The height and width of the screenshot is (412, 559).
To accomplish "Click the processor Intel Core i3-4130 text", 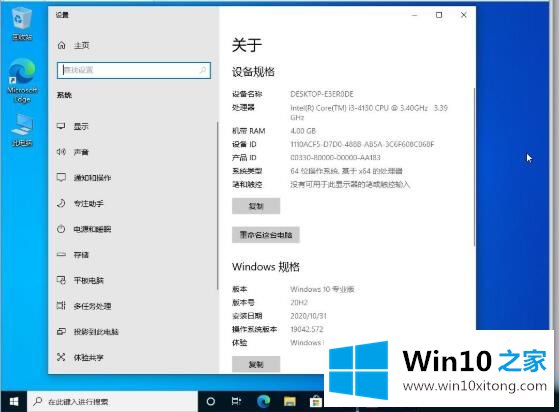I will [x=369, y=112].
